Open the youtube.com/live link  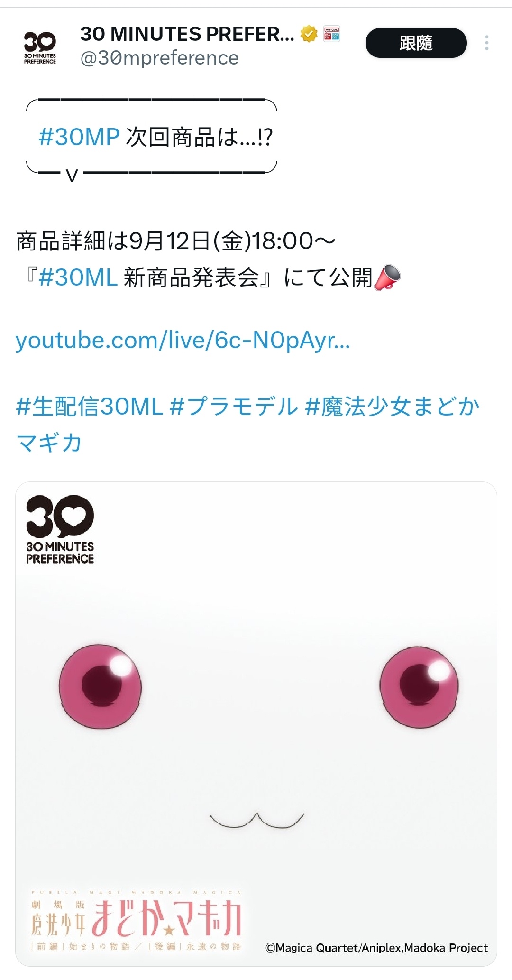click(x=183, y=341)
